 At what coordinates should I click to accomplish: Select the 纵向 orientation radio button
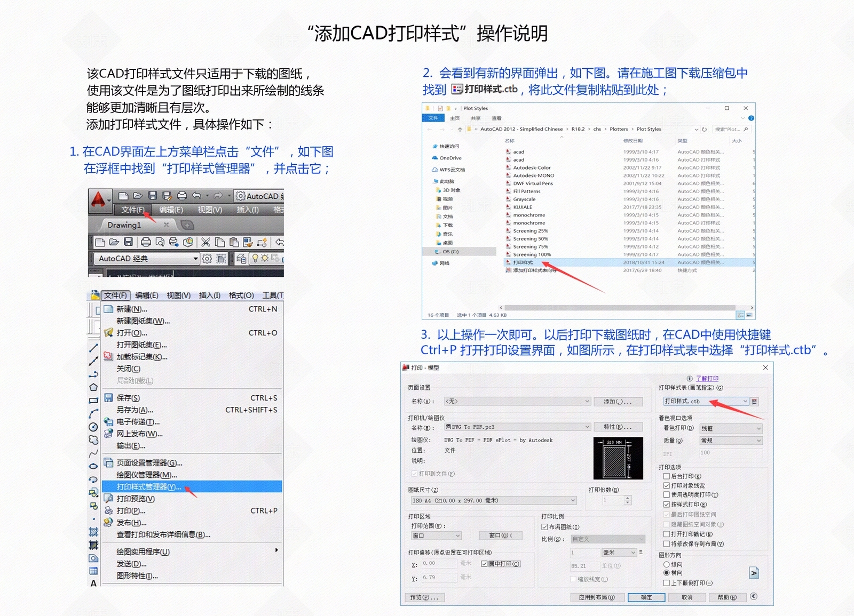(x=666, y=564)
